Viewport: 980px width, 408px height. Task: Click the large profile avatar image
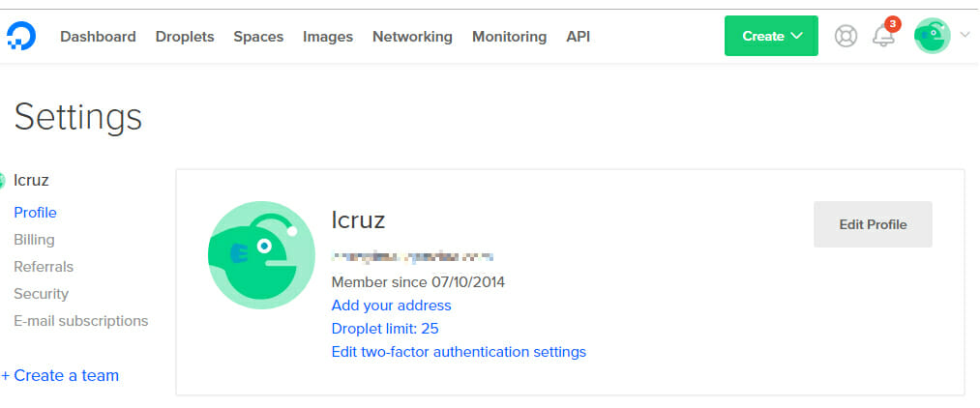click(x=261, y=255)
